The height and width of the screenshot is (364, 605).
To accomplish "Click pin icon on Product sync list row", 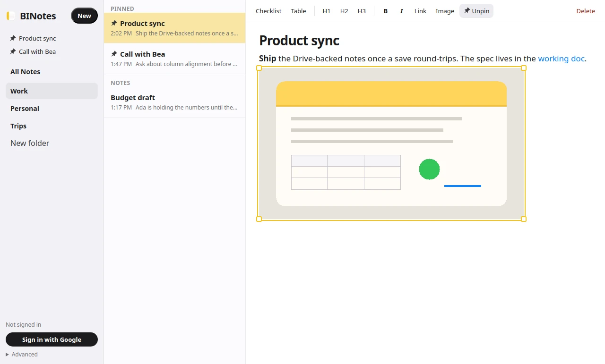I will (114, 23).
